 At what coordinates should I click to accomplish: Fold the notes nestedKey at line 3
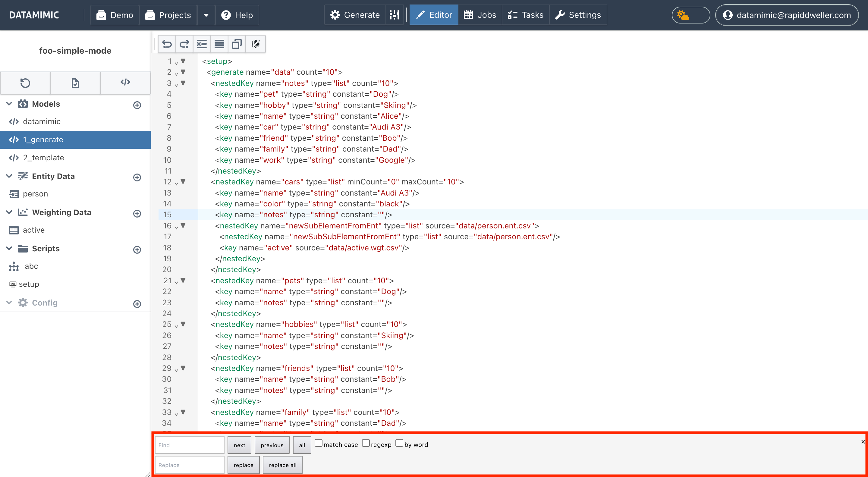click(183, 83)
